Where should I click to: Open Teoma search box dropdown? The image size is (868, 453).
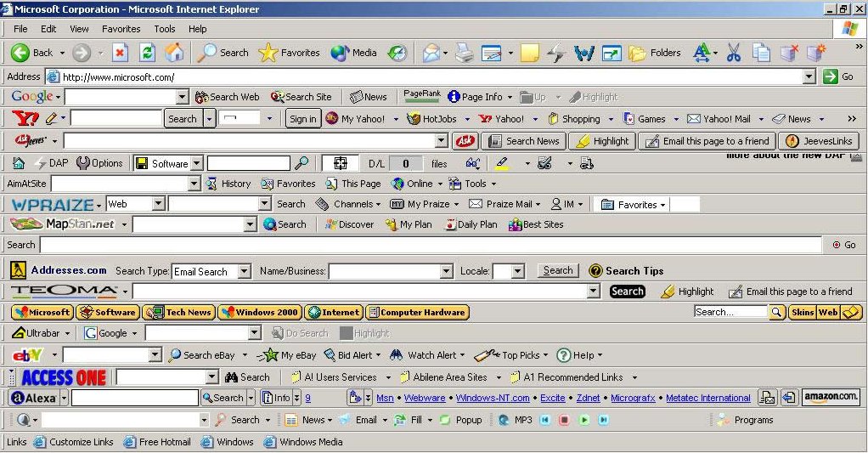point(594,292)
